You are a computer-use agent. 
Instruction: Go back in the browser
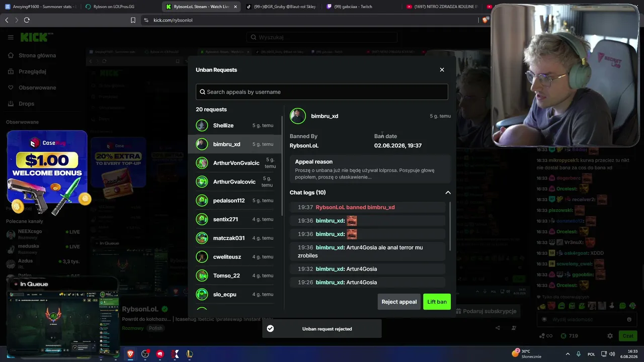(x=7, y=20)
